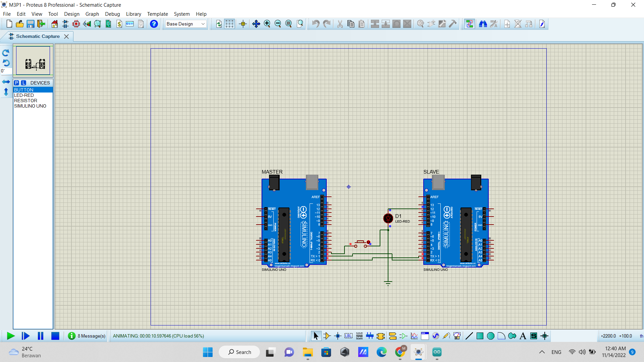Click the Search and Tag binoculars icon
This screenshot has height=362, width=644.
483,24
